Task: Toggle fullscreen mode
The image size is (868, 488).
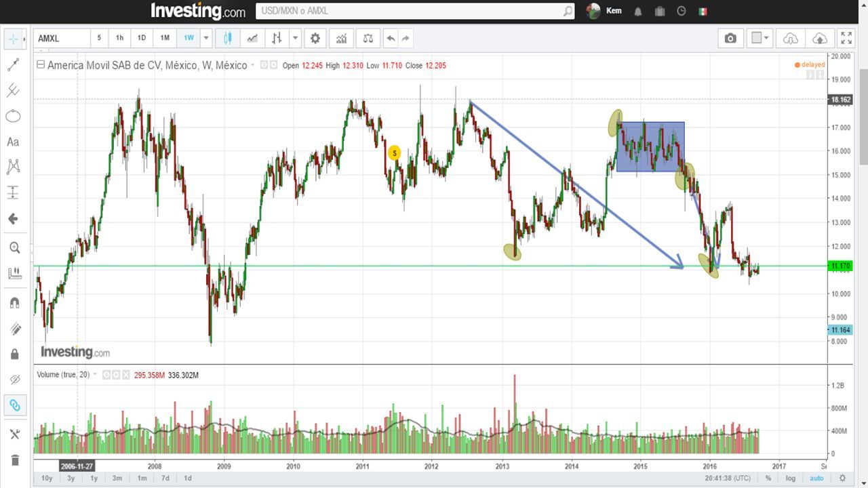Action: click(846, 39)
